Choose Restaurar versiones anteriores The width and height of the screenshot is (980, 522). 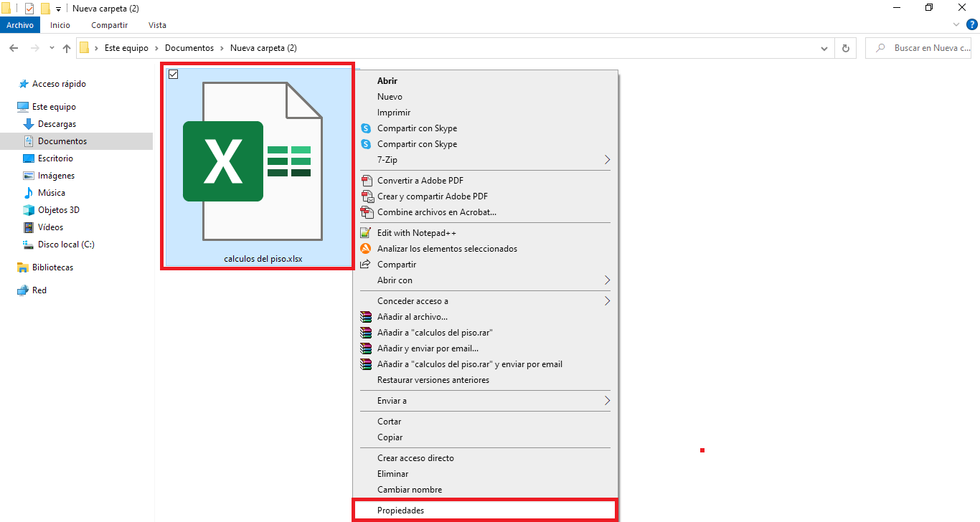485,380
